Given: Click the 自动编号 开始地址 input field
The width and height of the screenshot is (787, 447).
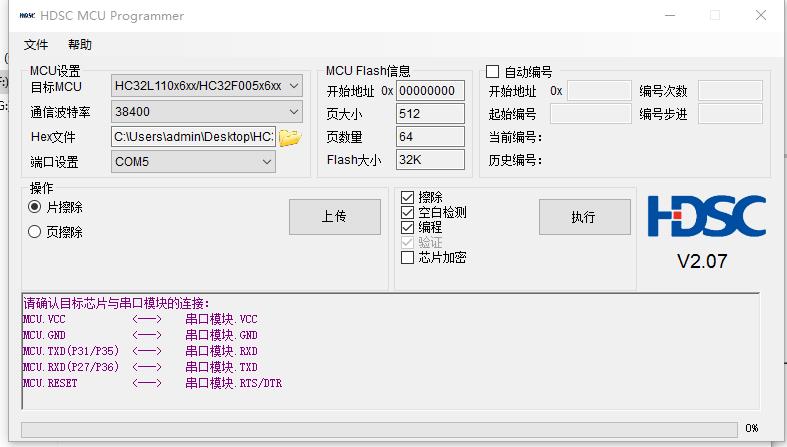Looking at the screenshot, I should 599,91.
